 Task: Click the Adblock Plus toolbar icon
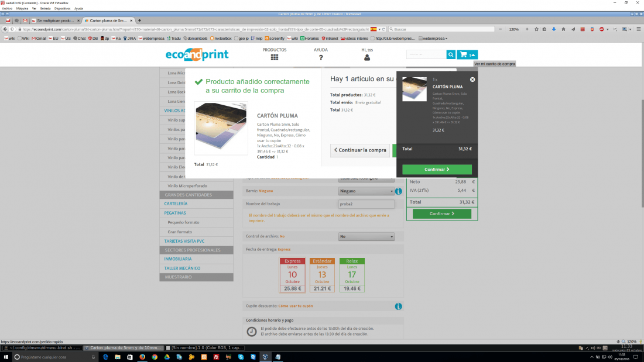[x=602, y=29]
